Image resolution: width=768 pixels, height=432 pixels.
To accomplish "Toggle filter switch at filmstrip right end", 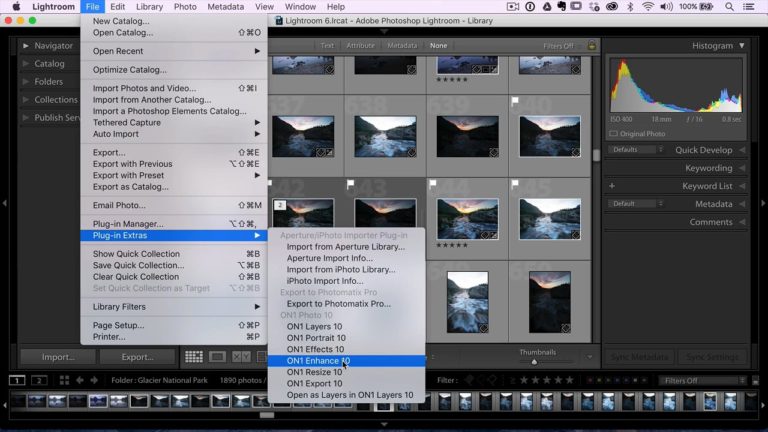I will (x=755, y=381).
